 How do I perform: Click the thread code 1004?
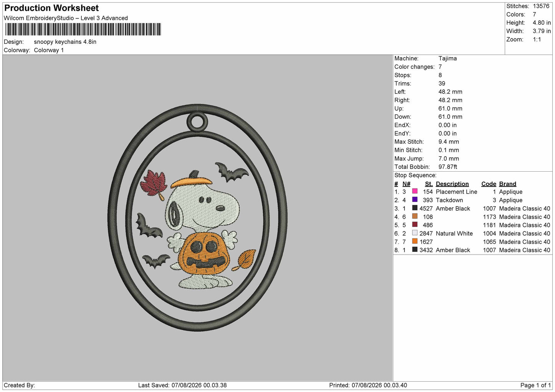tap(489, 233)
